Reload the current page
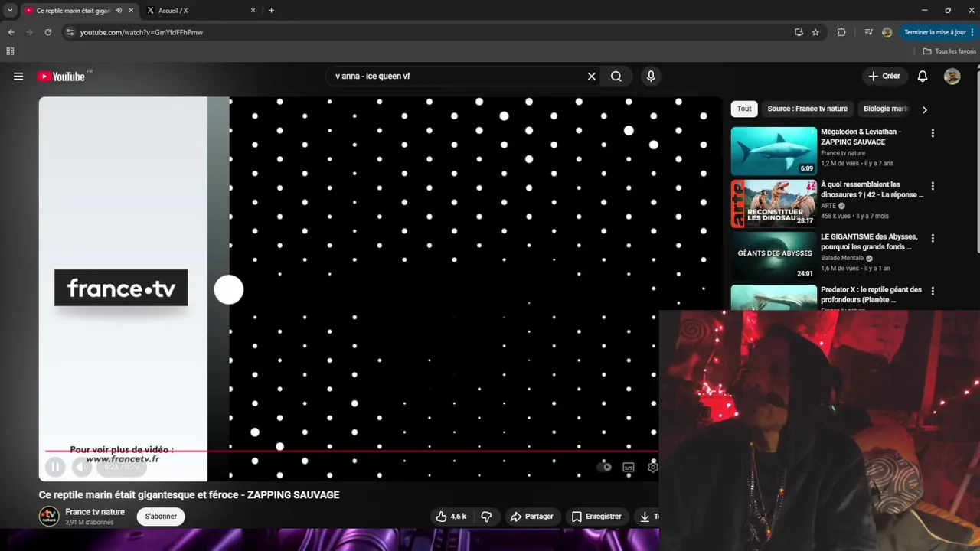This screenshot has width=980, height=551. (x=47, y=32)
